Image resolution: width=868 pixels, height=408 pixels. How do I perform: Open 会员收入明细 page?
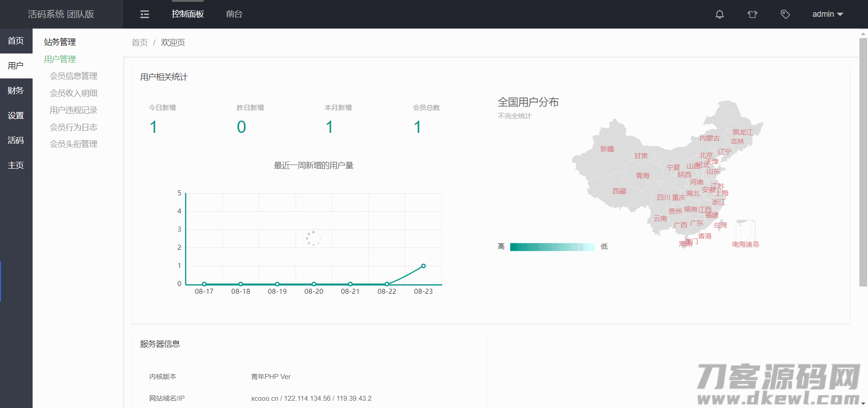click(x=73, y=93)
